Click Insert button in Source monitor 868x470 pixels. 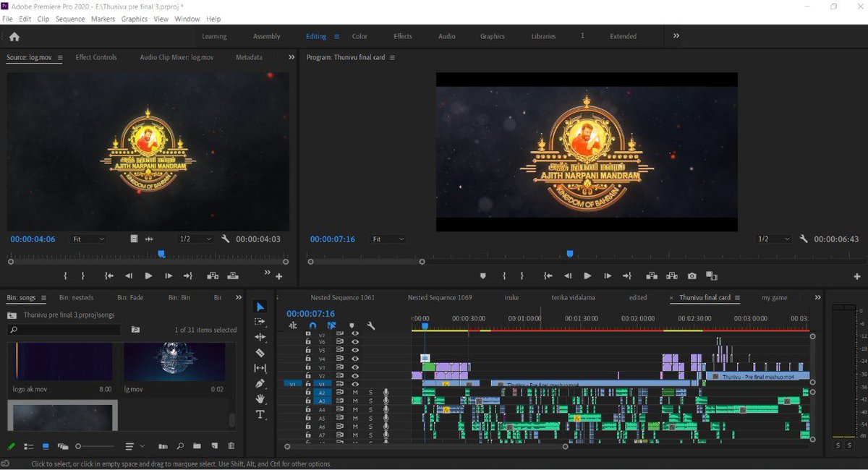[x=213, y=275]
